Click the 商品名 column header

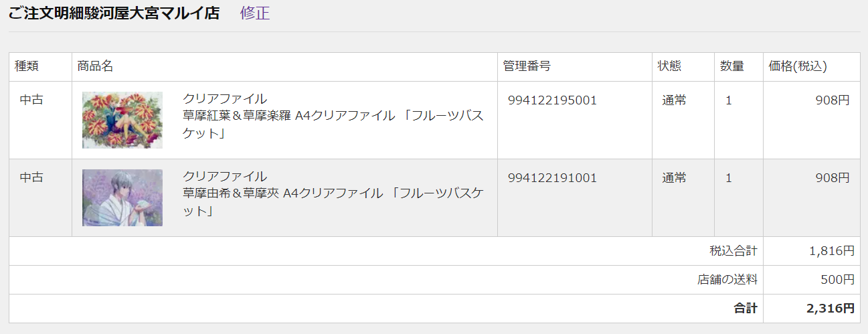(95, 66)
